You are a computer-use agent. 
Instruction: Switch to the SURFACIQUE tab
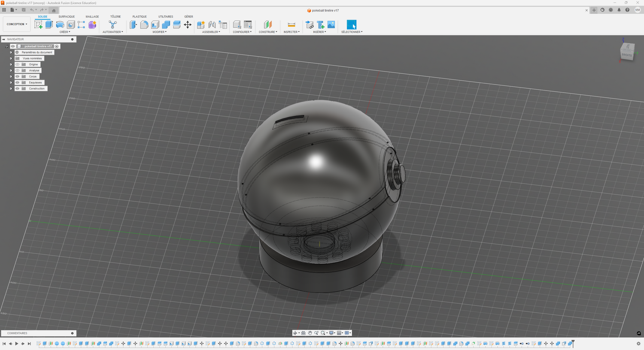point(67,17)
